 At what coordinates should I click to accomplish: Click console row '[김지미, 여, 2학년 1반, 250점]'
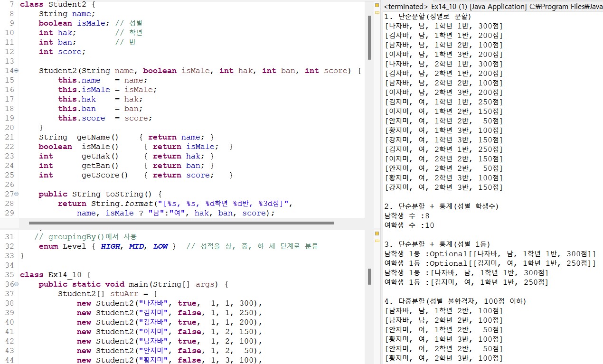pyautogui.click(x=443, y=149)
